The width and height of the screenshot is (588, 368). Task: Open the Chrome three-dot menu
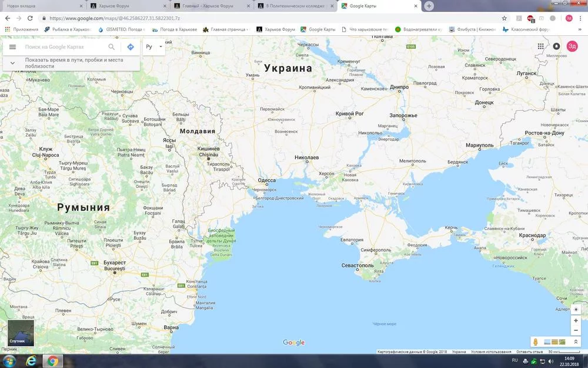click(x=580, y=18)
